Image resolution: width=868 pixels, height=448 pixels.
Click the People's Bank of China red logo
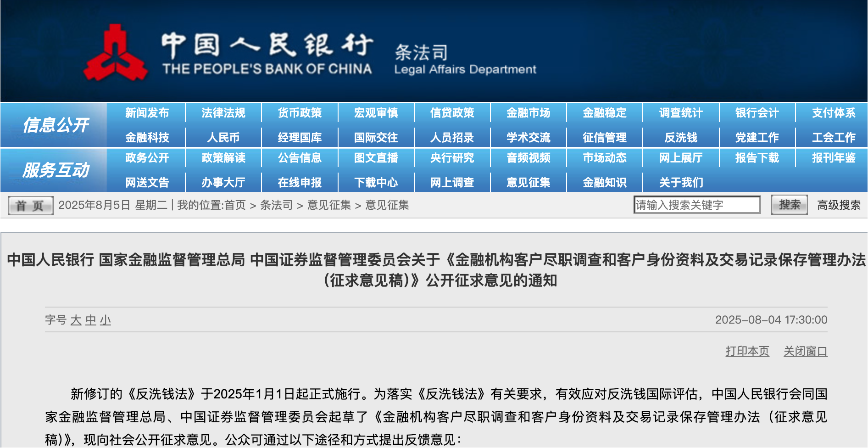[x=115, y=52]
